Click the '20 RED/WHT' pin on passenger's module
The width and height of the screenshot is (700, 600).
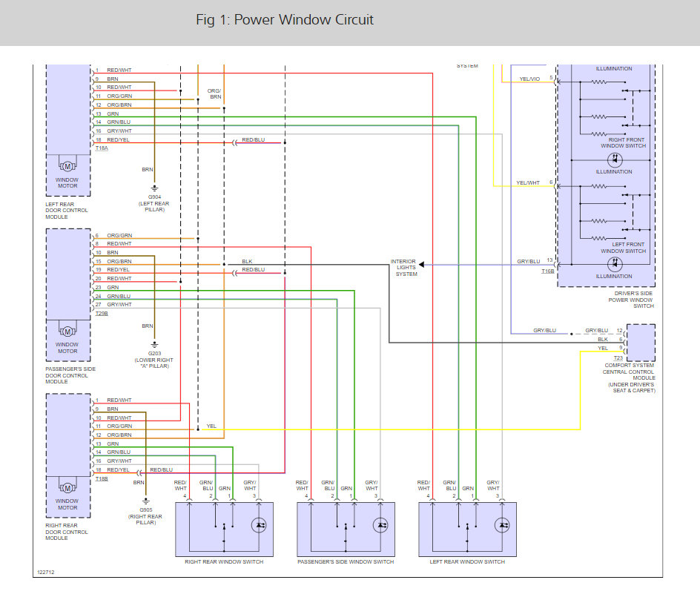(x=113, y=279)
